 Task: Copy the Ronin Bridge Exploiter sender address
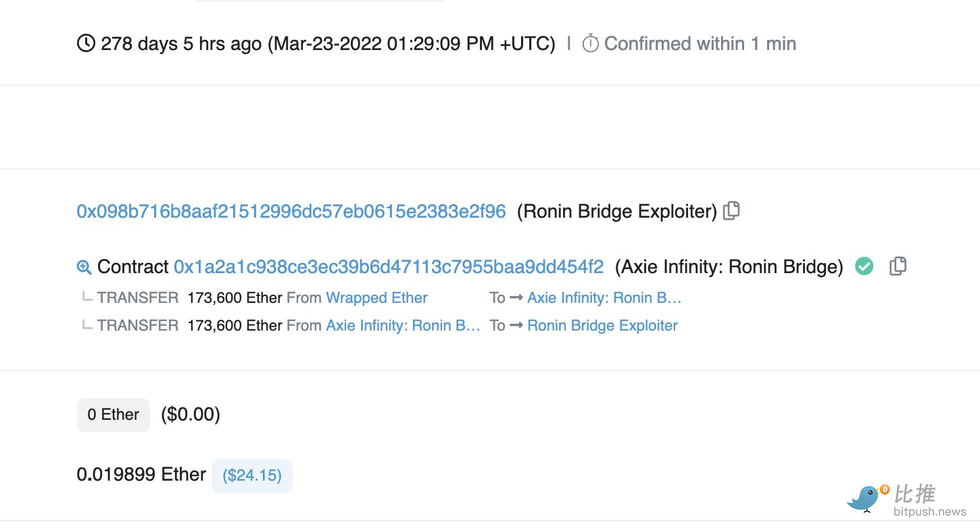tap(731, 211)
